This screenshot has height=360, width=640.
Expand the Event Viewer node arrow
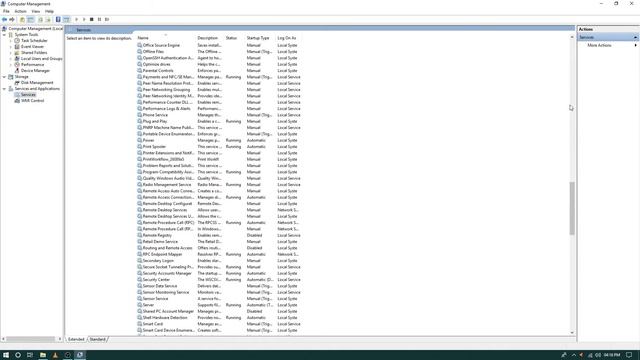pos(11,47)
